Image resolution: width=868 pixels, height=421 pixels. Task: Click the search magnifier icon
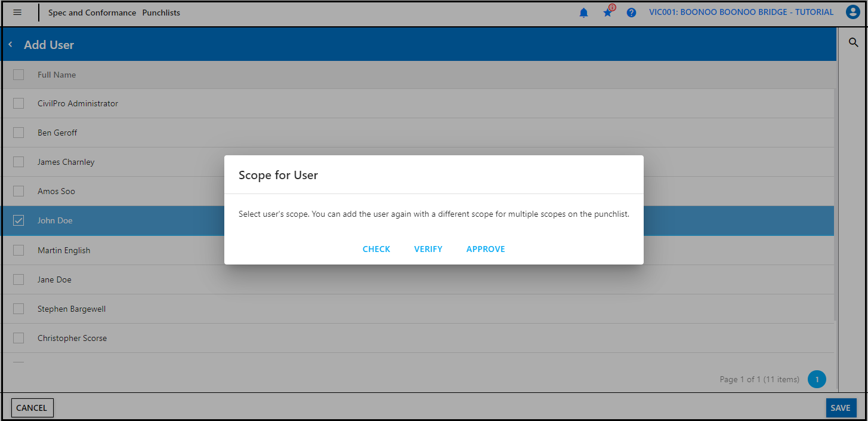854,42
